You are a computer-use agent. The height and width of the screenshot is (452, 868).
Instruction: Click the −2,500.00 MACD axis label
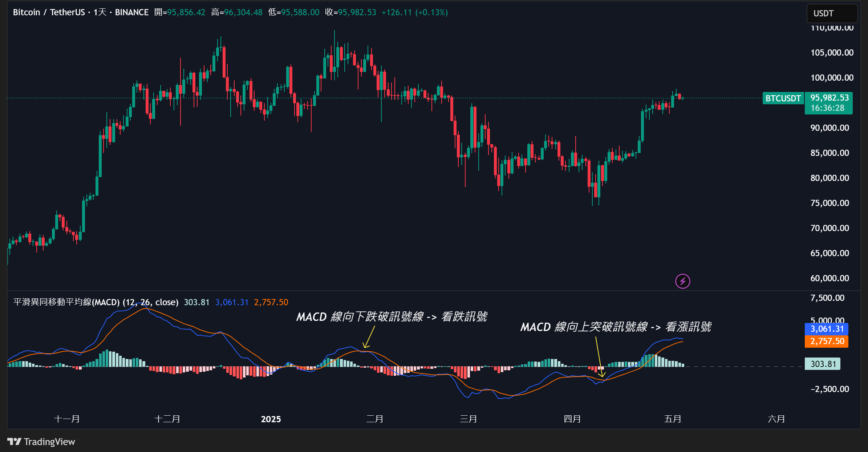pos(830,389)
